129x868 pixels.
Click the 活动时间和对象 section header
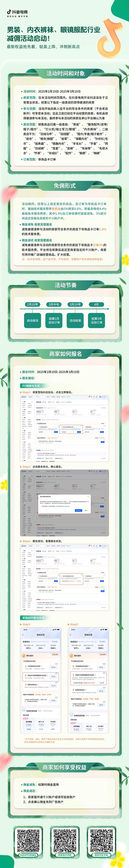pyautogui.click(x=65, y=73)
